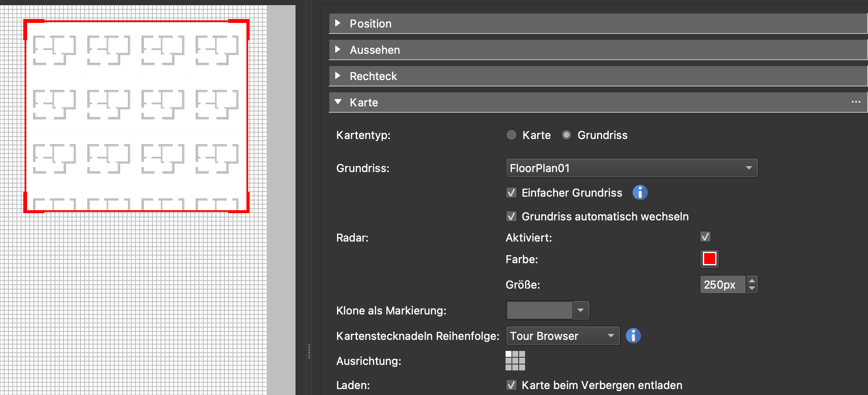Click the Kartentyp label
Image resolution: width=868 pixels, height=395 pixels.
click(363, 135)
